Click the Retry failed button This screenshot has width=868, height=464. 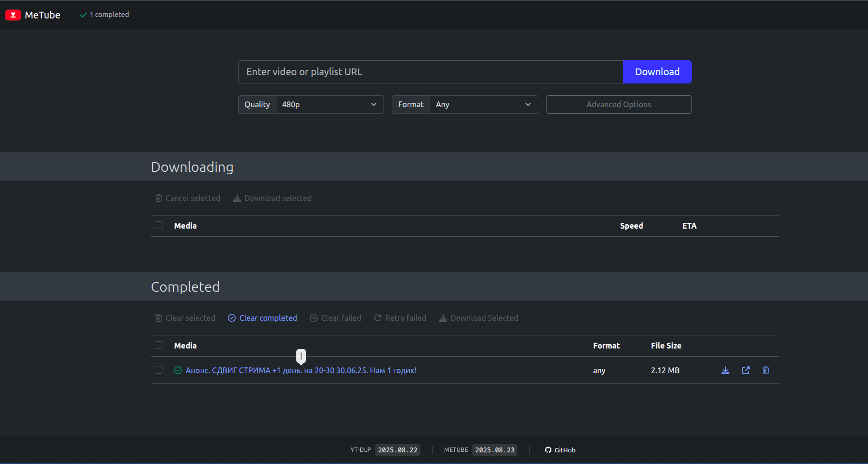click(400, 318)
